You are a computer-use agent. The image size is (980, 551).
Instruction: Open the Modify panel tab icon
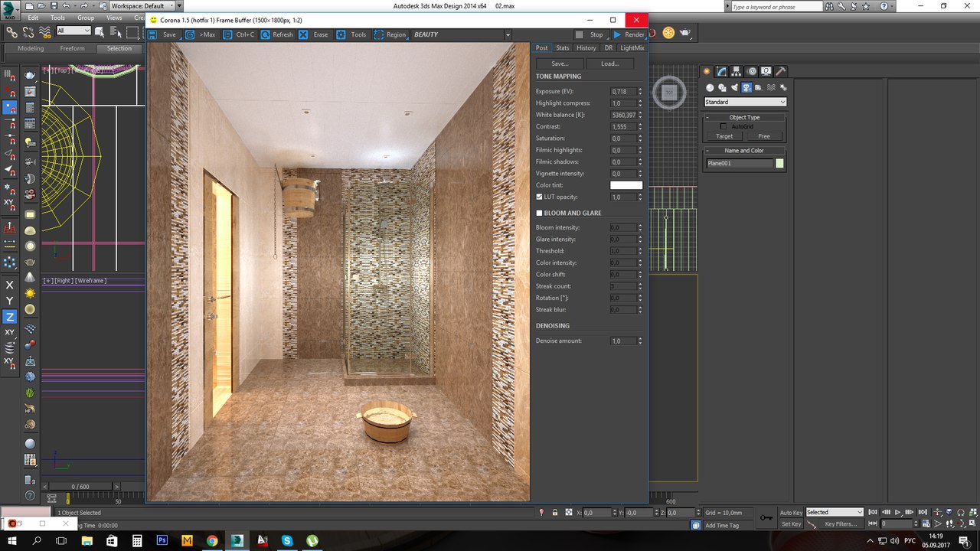pyautogui.click(x=721, y=71)
